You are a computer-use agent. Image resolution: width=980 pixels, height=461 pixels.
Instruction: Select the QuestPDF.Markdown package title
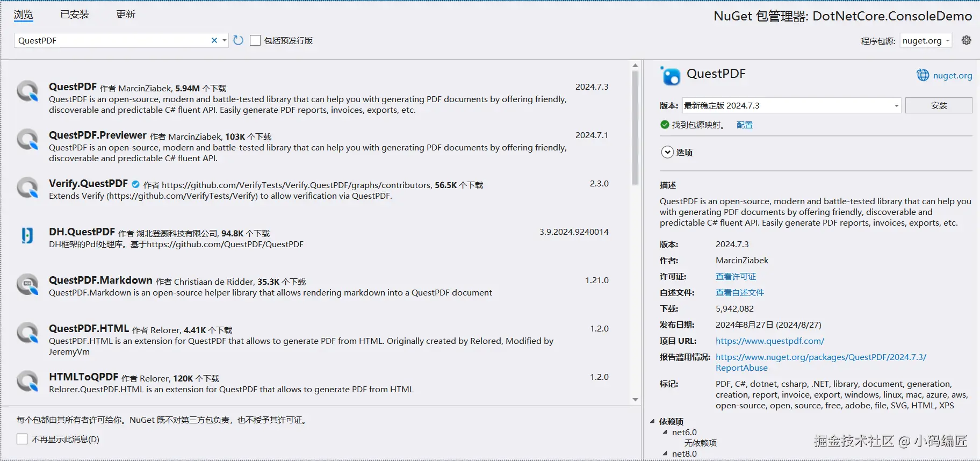coord(101,280)
